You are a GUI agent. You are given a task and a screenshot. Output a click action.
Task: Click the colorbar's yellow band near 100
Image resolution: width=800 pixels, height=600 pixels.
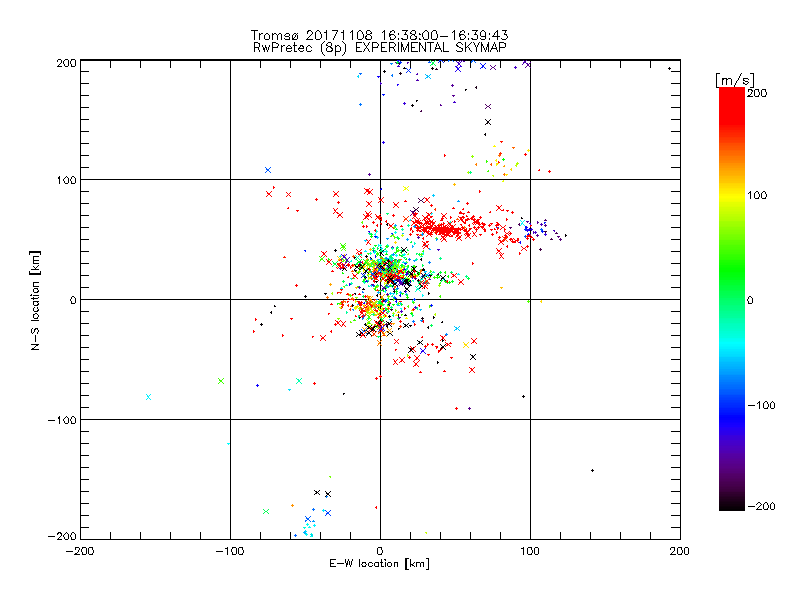(x=732, y=195)
